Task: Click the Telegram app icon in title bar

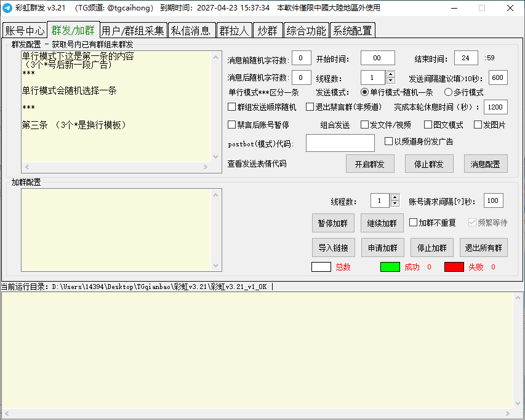Action: [7, 8]
